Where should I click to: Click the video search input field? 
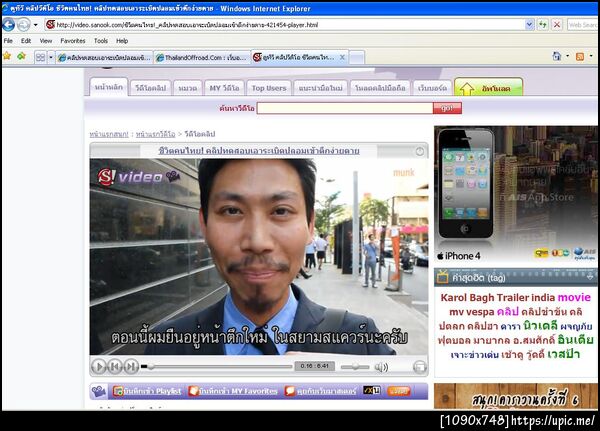pos(345,108)
